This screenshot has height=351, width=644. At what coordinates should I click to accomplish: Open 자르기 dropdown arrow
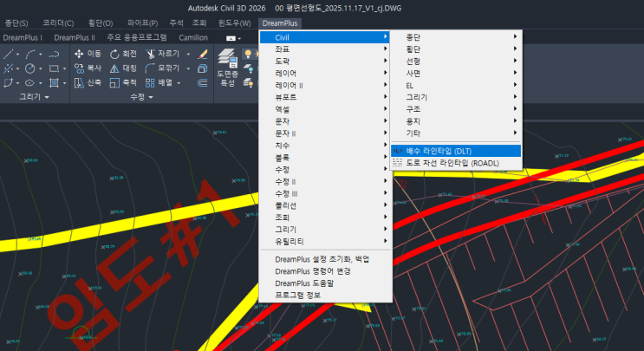pos(188,55)
